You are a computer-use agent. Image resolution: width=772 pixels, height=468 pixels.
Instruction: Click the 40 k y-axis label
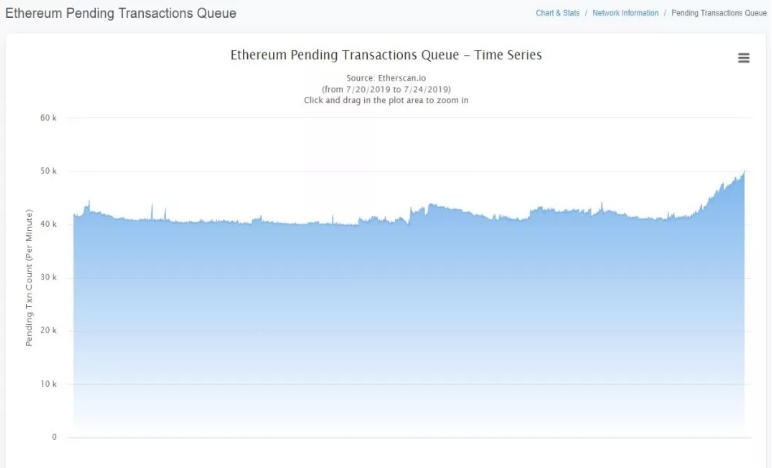48,224
